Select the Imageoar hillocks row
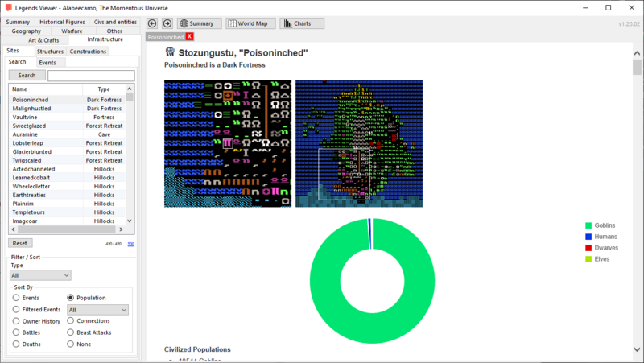Viewport: 644px width, 363px height. pos(67,221)
